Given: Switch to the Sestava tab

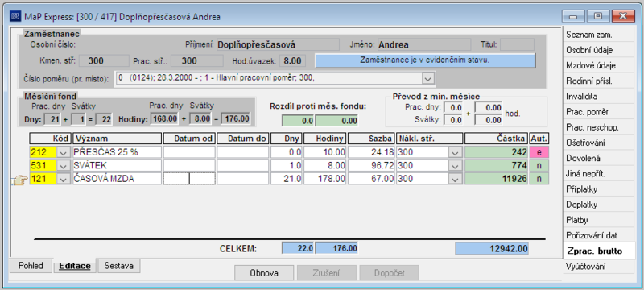Looking at the screenshot, I should [118, 265].
